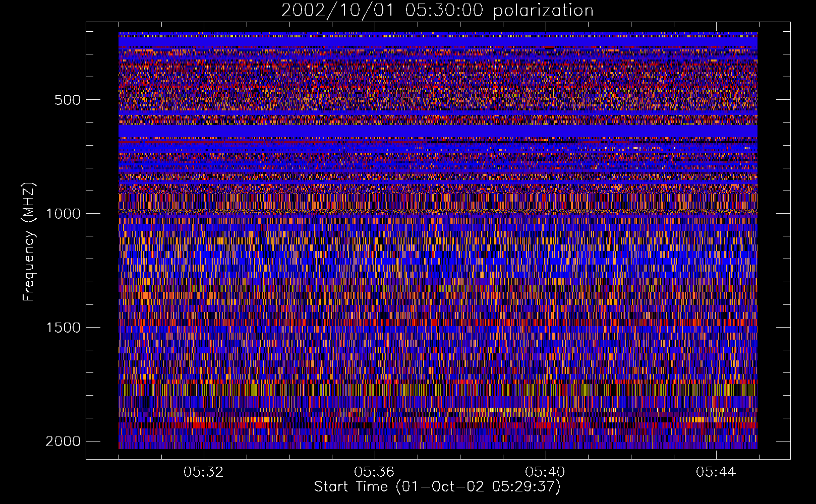Click the 05:36 time tick label
The width and height of the screenshot is (816, 504).
click(x=374, y=472)
